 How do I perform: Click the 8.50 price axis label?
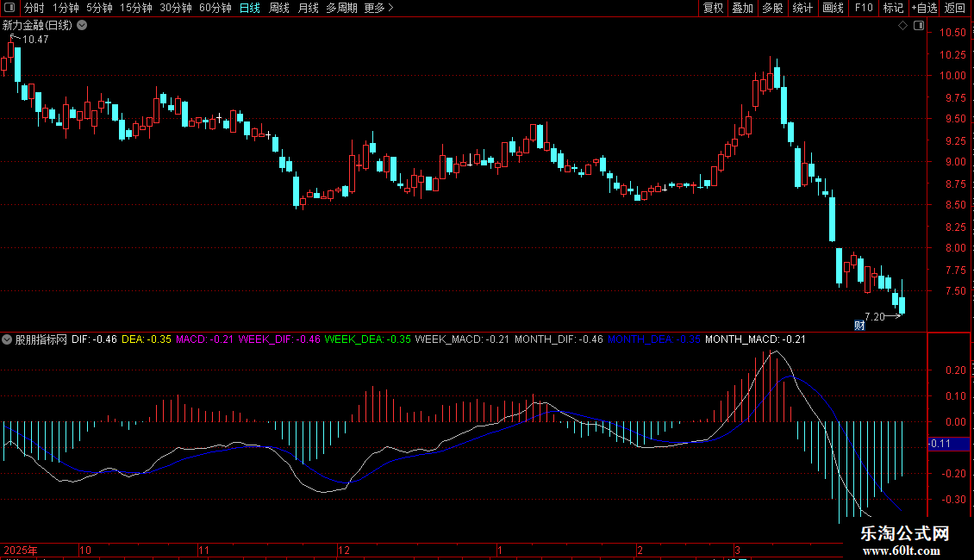[x=955, y=205]
